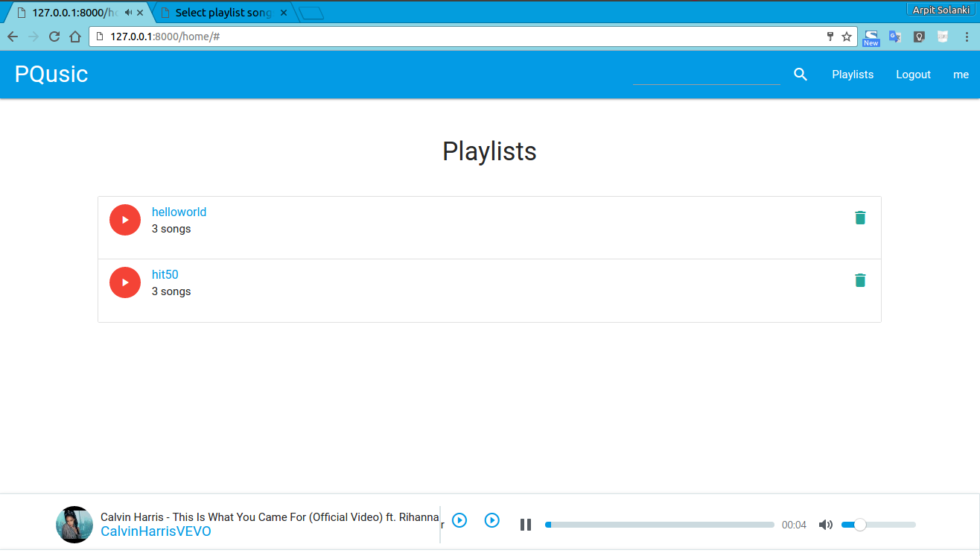Switch to 'Select playlist song' tab

click(x=223, y=13)
